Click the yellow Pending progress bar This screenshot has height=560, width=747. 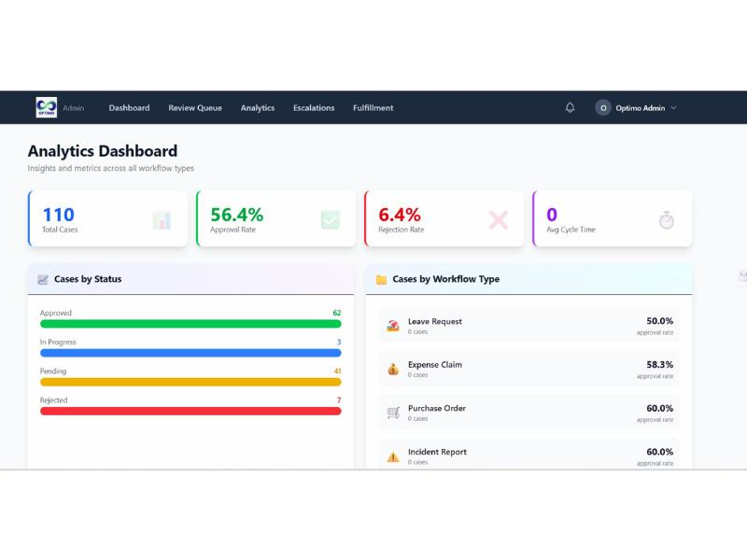(190, 382)
